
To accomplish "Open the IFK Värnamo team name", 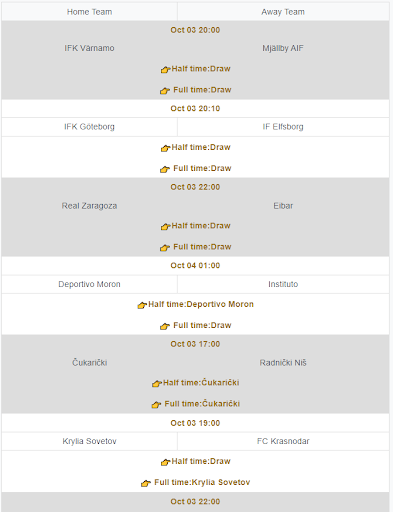I will click(x=89, y=48).
